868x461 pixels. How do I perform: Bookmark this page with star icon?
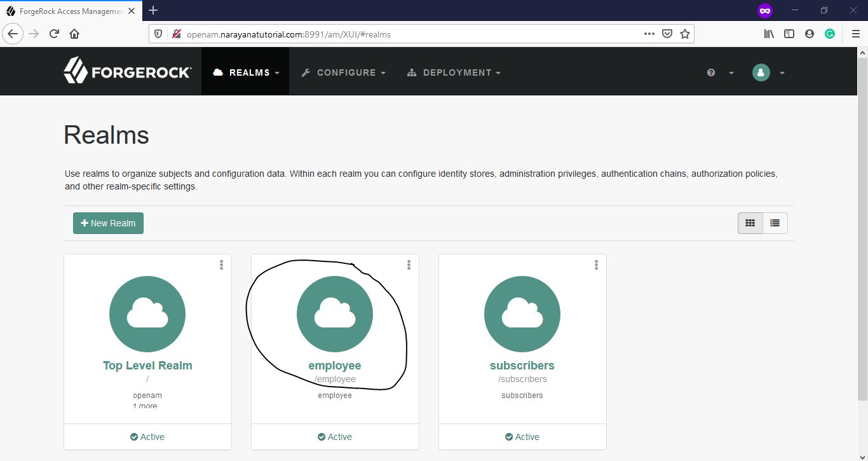click(684, 34)
